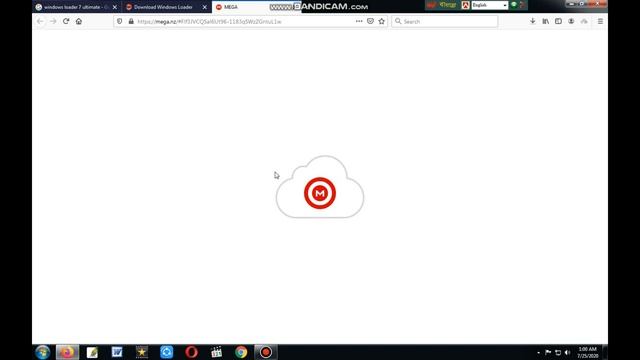Open the Downloads arrow panel
This screenshot has width=640, height=360.
[533, 21]
